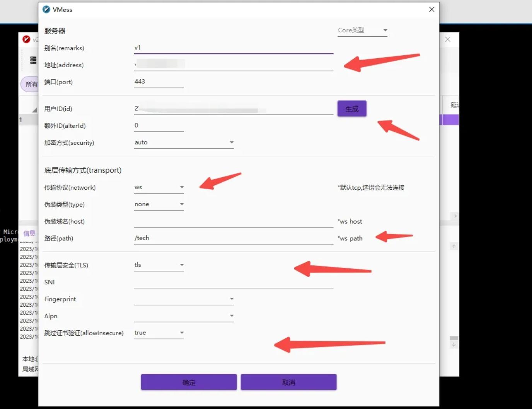Open the 信息 tab in the v2rayN window

29,233
